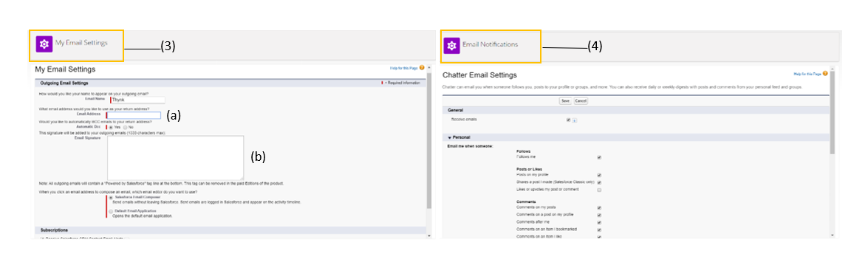Screen dimensions: 868x279
Task: Click the Chatter Email Settings page title
Action: tap(480, 75)
